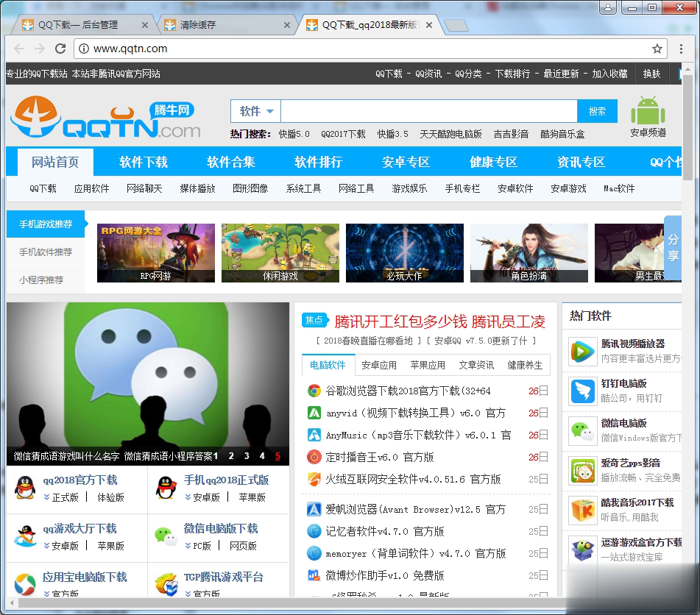Open the 腾讯开工红包多少钱 headline link
This screenshot has height=615, width=700.
pyautogui.click(x=440, y=321)
